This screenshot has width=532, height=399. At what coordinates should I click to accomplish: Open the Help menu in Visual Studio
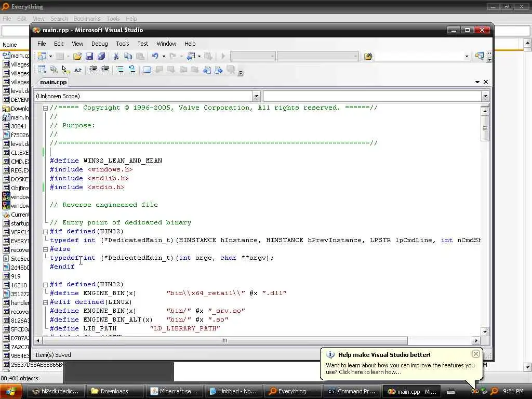pyautogui.click(x=190, y=44)
